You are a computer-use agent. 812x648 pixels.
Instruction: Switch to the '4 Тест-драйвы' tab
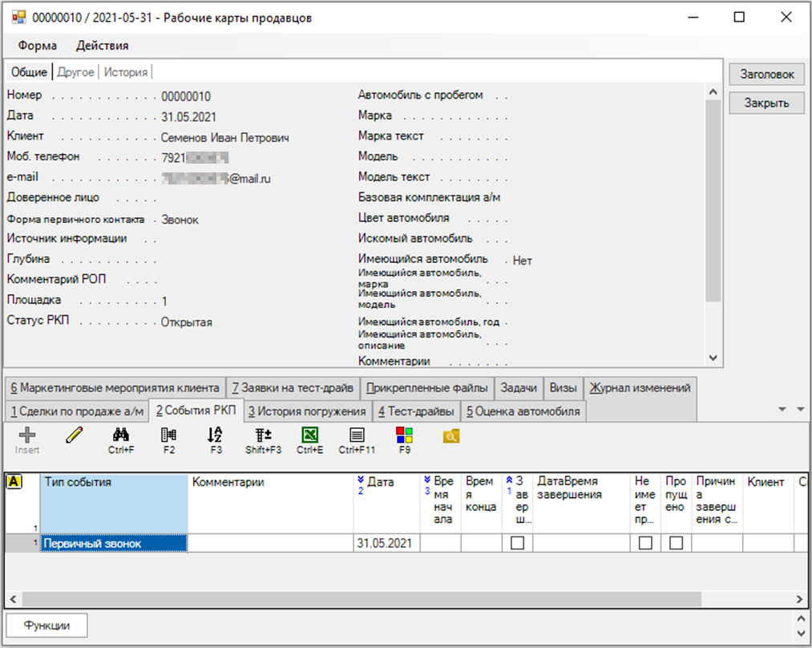coord(415,411)
